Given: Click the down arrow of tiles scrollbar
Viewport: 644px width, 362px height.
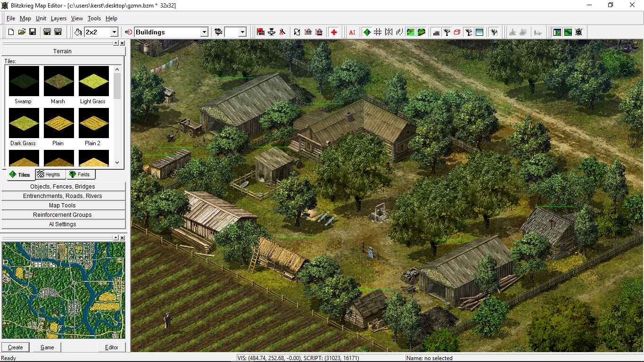Looking at the screenshot, I should [x=117, y=163].
